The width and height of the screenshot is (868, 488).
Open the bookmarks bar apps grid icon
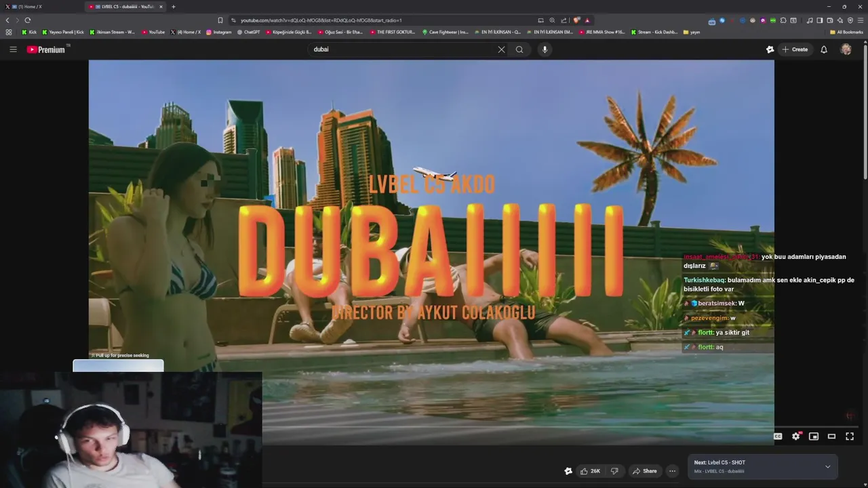[x=9, y=32]
